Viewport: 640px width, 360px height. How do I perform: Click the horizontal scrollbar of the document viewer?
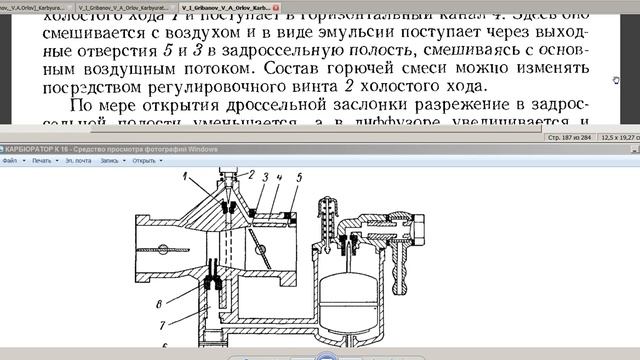click(x=316, y=129)
